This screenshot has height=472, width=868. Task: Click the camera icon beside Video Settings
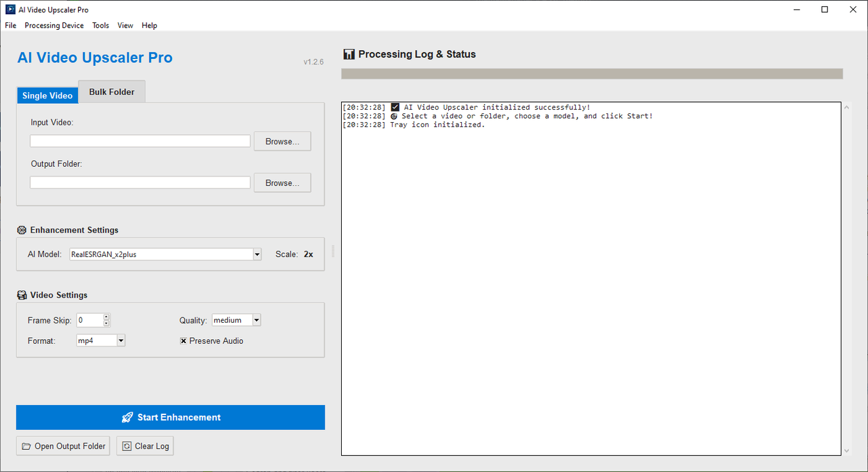[22, 296]
